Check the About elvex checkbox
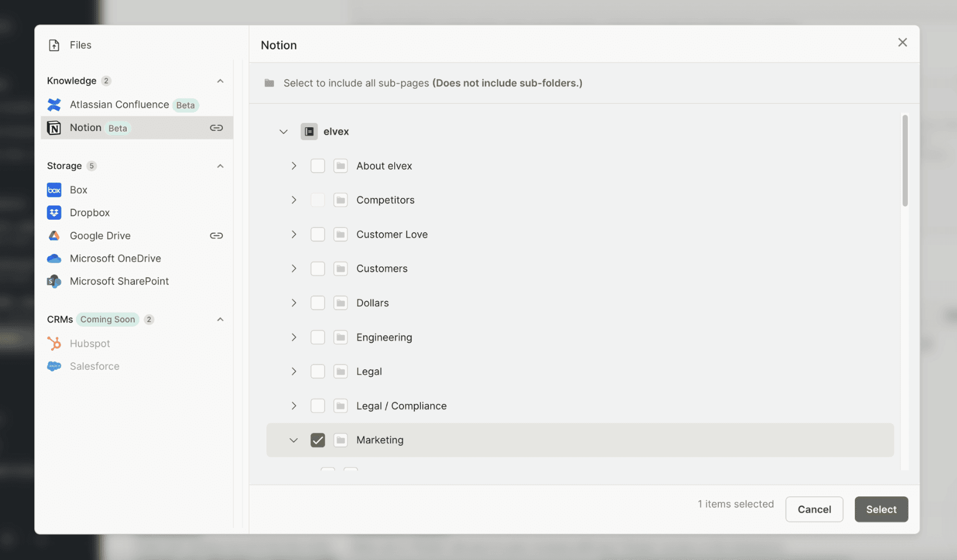957x560 pixels. click(318, 166)
